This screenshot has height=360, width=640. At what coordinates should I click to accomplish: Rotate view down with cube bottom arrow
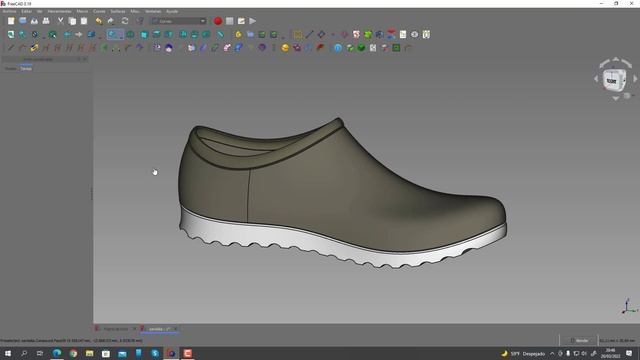click(x=616, y=98)
